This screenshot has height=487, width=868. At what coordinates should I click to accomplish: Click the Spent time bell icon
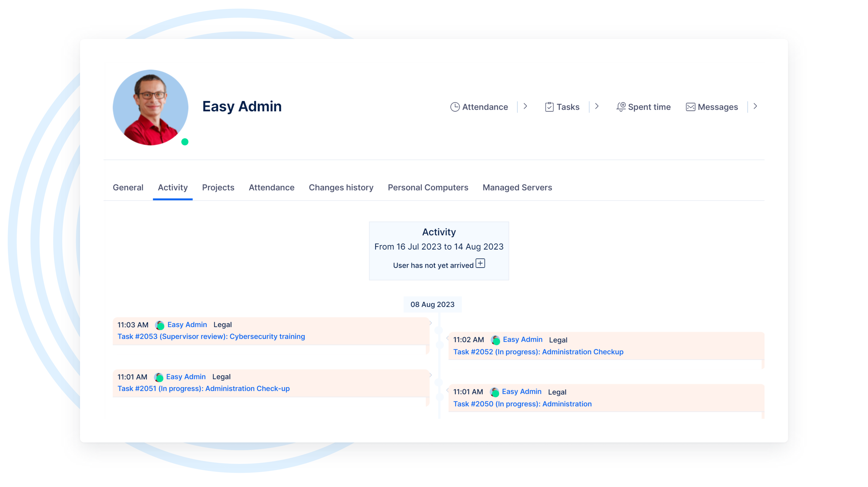point(621,107)
